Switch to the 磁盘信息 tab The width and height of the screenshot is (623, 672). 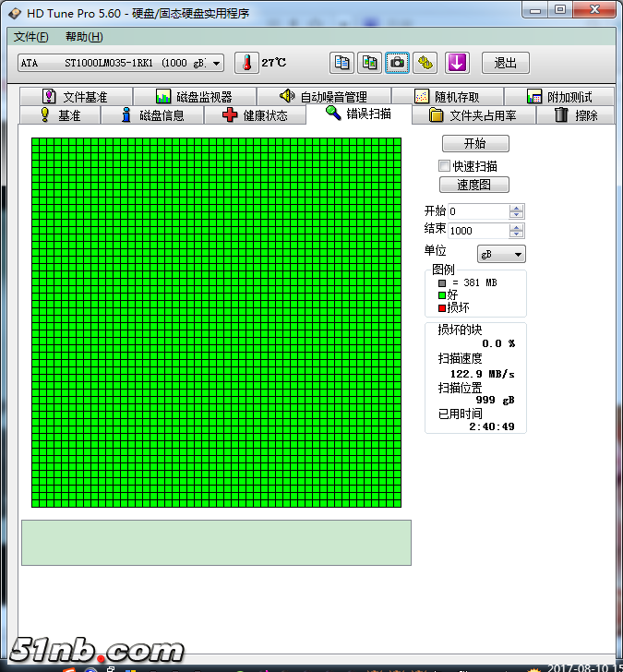(153, 115)
